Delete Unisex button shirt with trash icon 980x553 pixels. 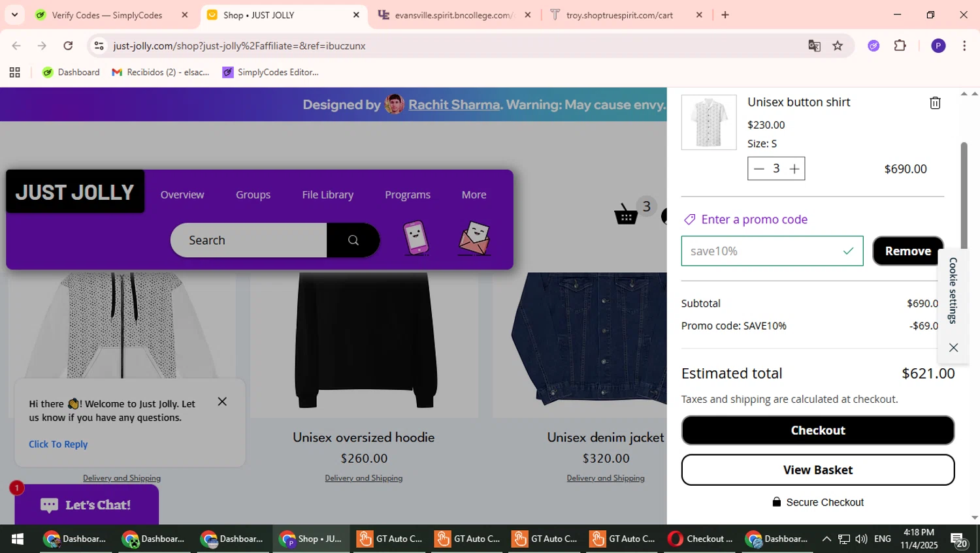click(935, 103)
